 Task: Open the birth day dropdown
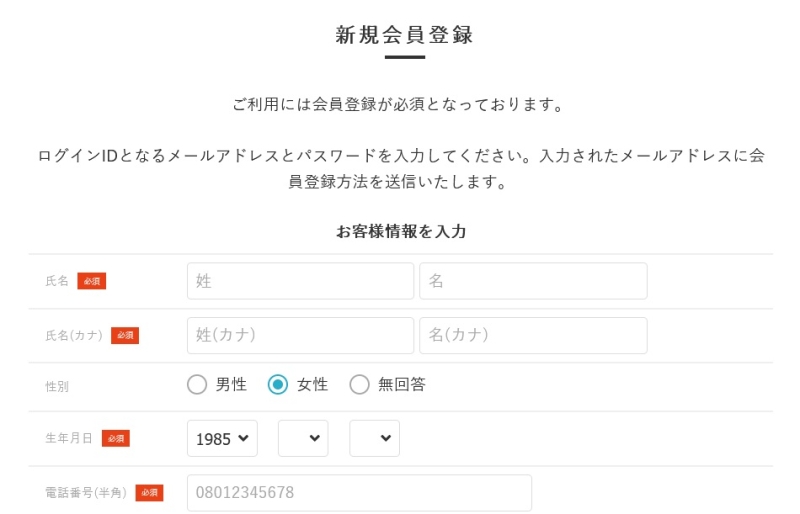pyautogui.click(x=374, y=438)
